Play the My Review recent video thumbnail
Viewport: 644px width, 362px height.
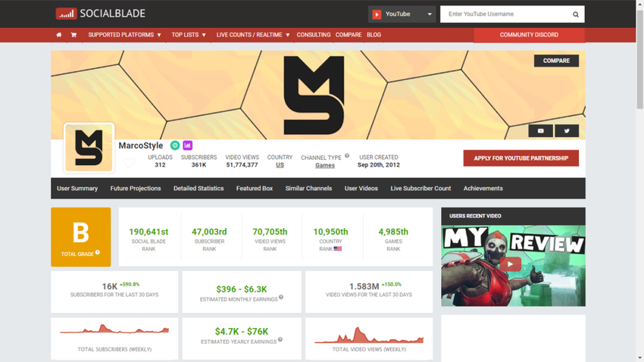click(x=513, y=265)
